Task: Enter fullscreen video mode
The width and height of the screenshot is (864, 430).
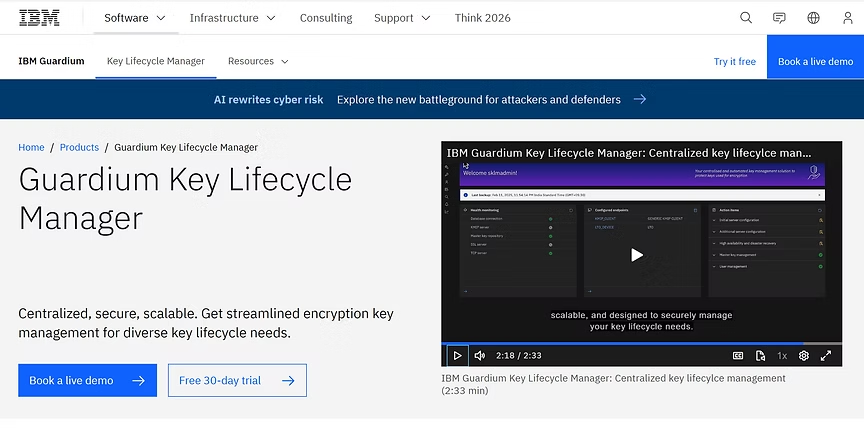Action: click(826, 356)
